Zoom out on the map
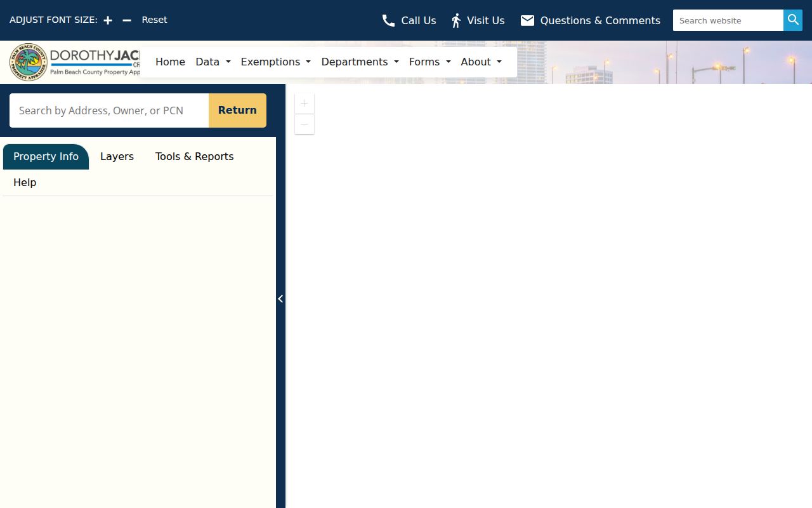The height and width of the screenshot is (508, 812). (304, 124)
